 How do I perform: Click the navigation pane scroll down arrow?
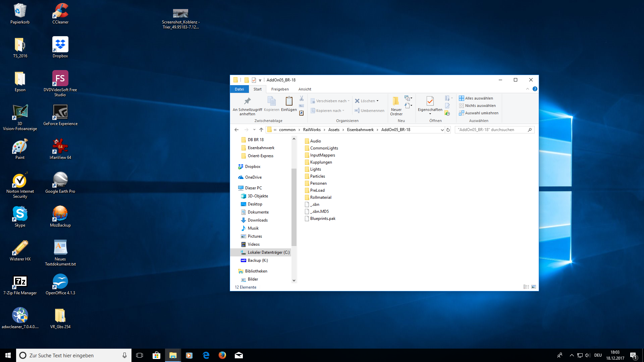pyautogui.click(x=294, y=281)
